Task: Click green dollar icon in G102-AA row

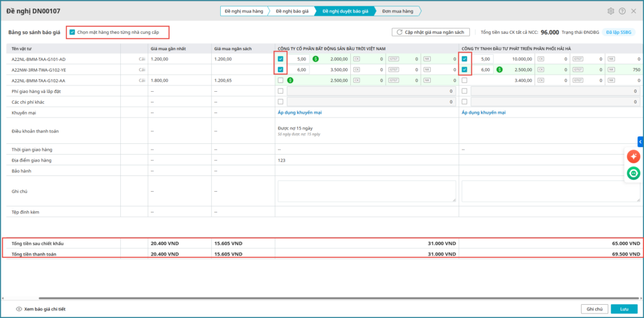Action: click(x=290, y=80)
